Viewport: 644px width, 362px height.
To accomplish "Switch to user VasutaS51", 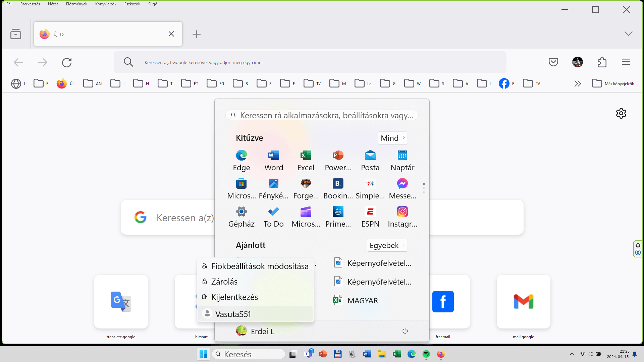I will point(233,314).
